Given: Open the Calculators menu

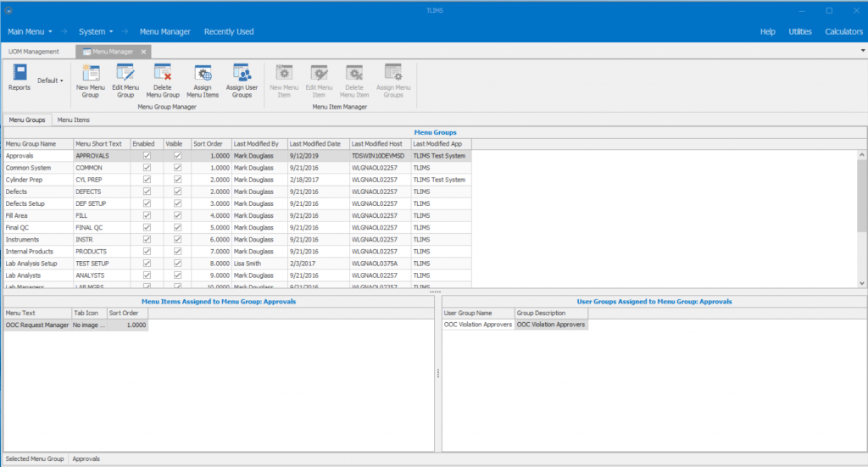Looking at the screenshot, I should (x=843, y=31).
